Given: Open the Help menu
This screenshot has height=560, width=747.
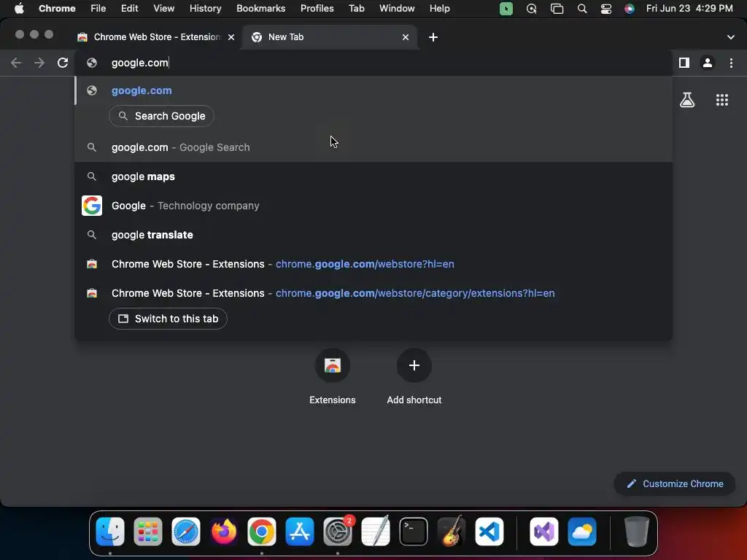Looking at the screenshot, I should pyautogui.click(x=439, y=9).
